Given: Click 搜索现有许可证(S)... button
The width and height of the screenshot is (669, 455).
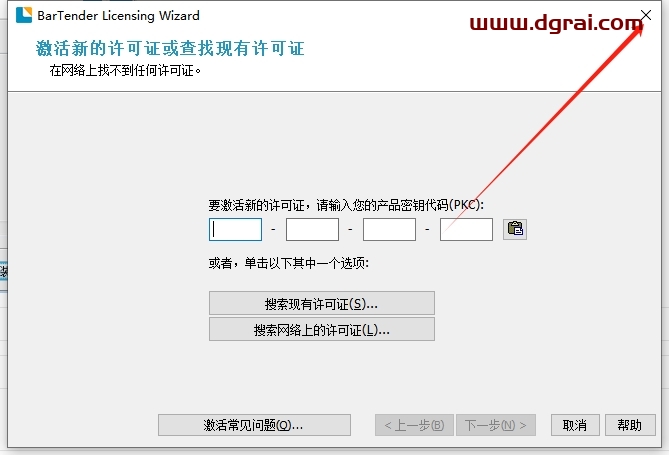Looking at the screenshot, I should [x=322, y=303].
